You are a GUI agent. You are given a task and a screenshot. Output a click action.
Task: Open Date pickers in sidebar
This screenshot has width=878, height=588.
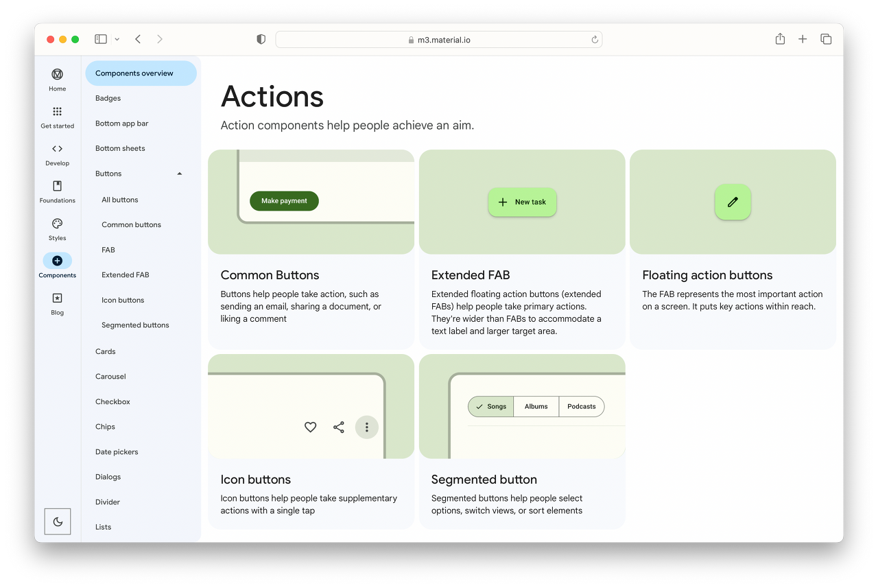coord(117,452)
